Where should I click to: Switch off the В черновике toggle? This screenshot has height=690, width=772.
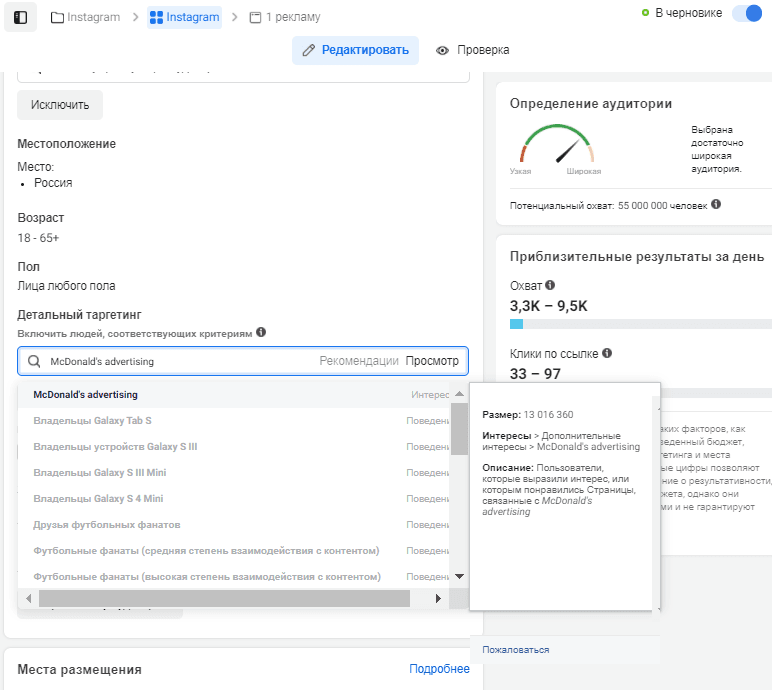(746, 13)
